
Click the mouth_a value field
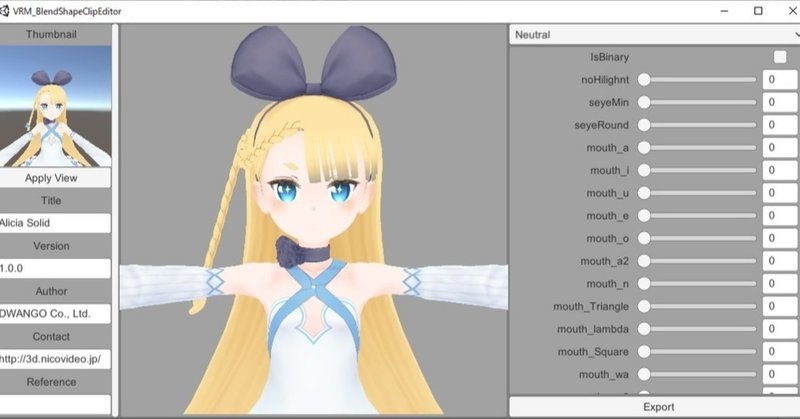click(x=780, y=148)
